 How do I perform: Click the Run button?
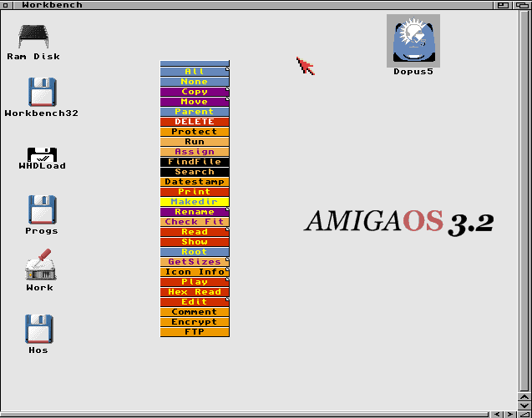coord(195,141)
